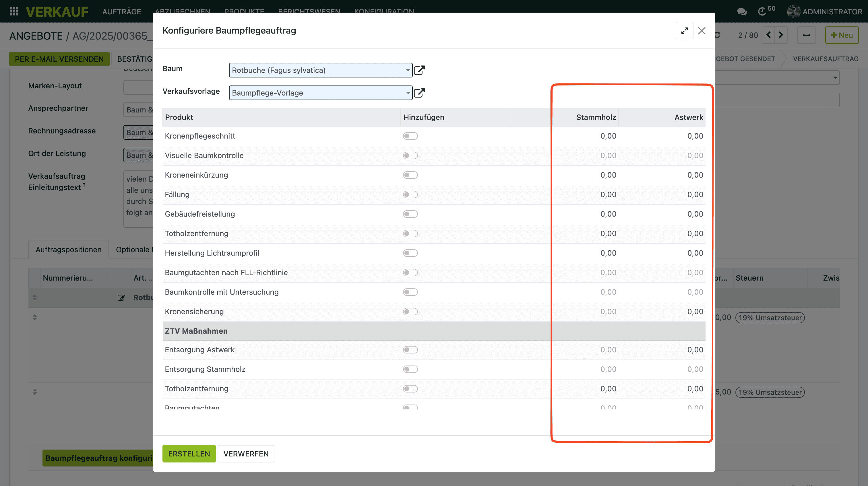Open the apps grid menu icon
Image resolution: width=868 pixels, height=486 pixels.
tap(14, 11)
